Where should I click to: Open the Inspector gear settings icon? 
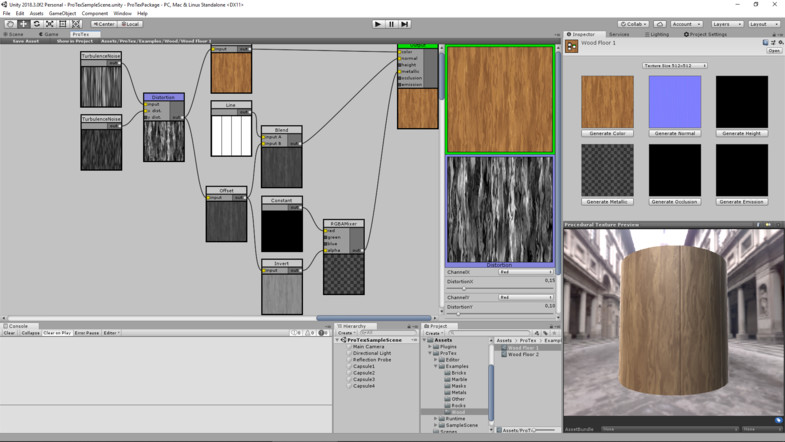click(x=780, y=43)
